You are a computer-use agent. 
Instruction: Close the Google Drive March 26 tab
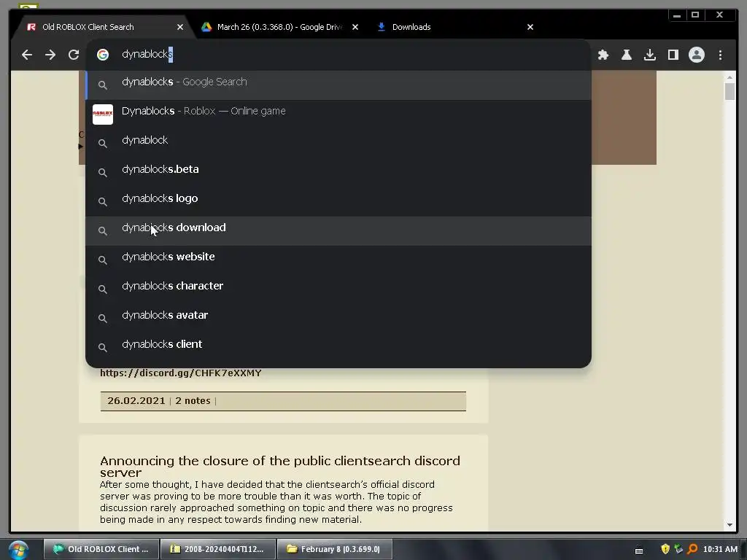tap(355, 27)
